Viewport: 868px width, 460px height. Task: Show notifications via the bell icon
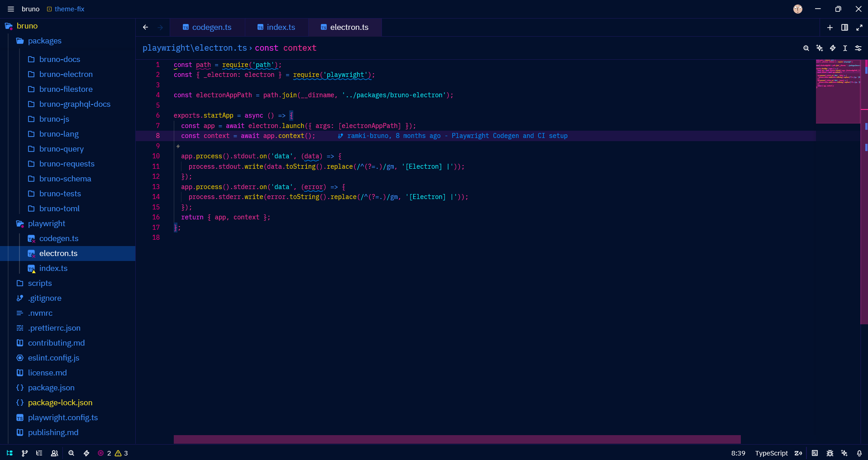[x=859, y=453]
